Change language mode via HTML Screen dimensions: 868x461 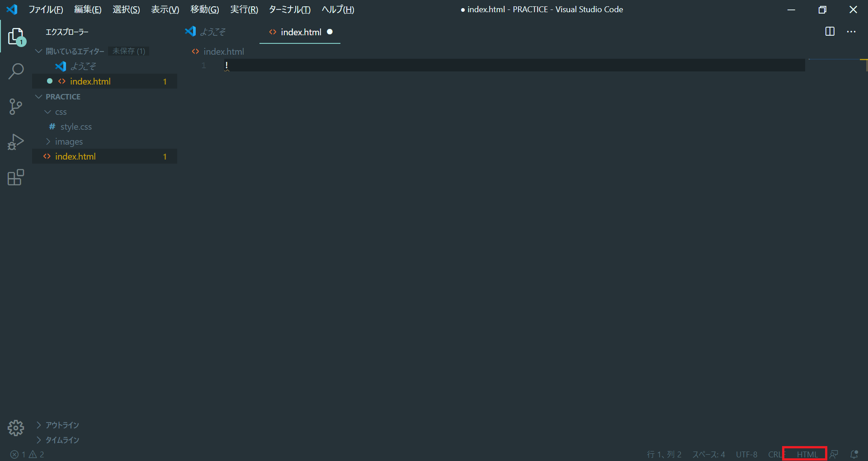(x=807, y=454)
